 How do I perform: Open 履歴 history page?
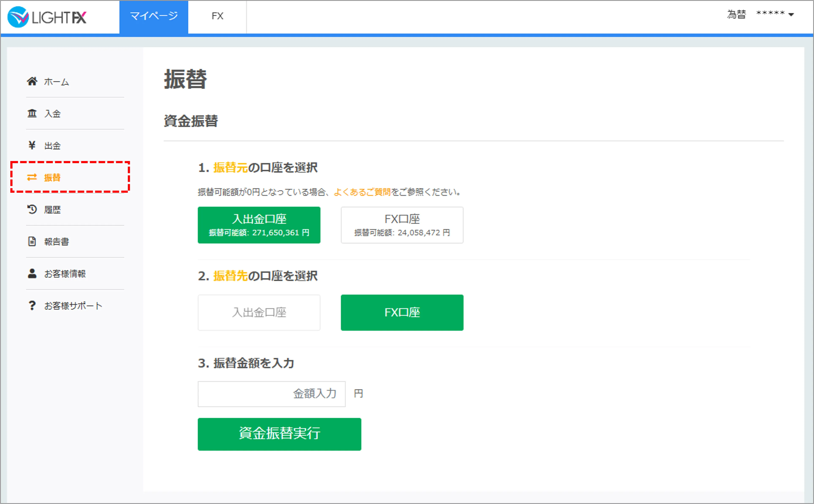click(x=52, y=210)
